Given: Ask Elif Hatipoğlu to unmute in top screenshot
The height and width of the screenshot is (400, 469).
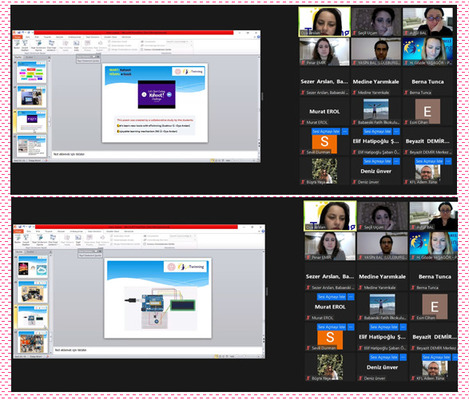Looking at the screenshot, I should point(377,132).
